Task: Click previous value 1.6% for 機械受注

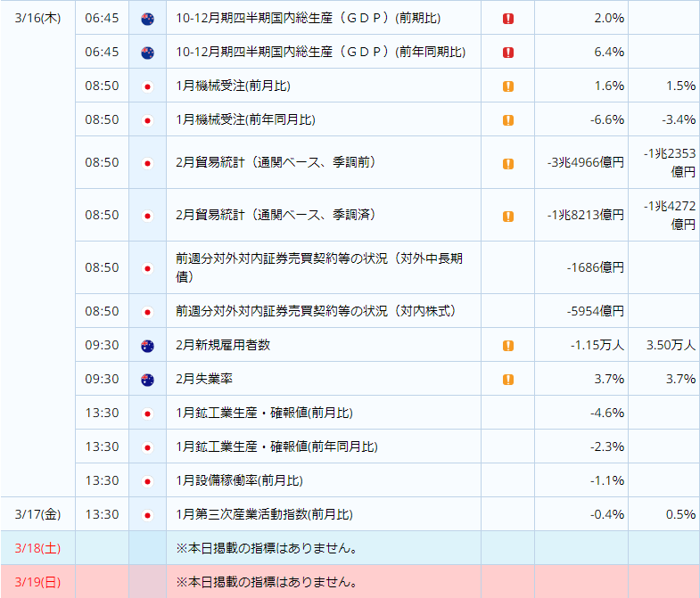Action: [609, 86]
